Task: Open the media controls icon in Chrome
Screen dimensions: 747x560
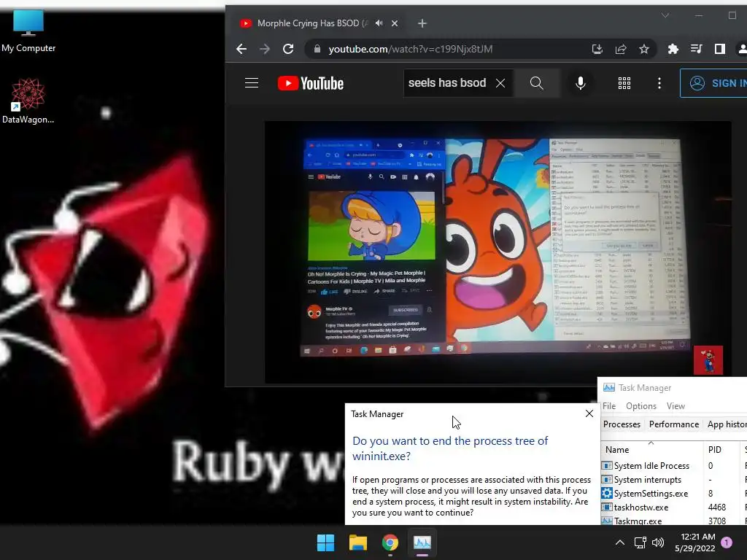Action: (x=696, y=49)
